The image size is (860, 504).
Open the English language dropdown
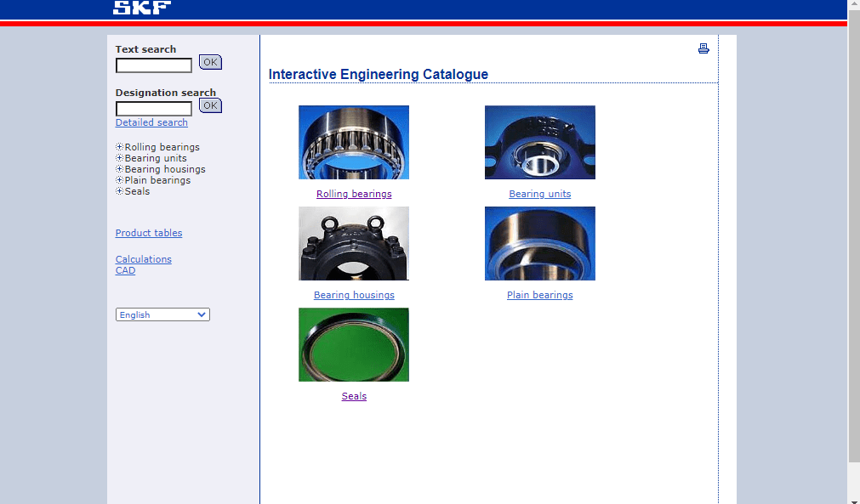(162, 314)
